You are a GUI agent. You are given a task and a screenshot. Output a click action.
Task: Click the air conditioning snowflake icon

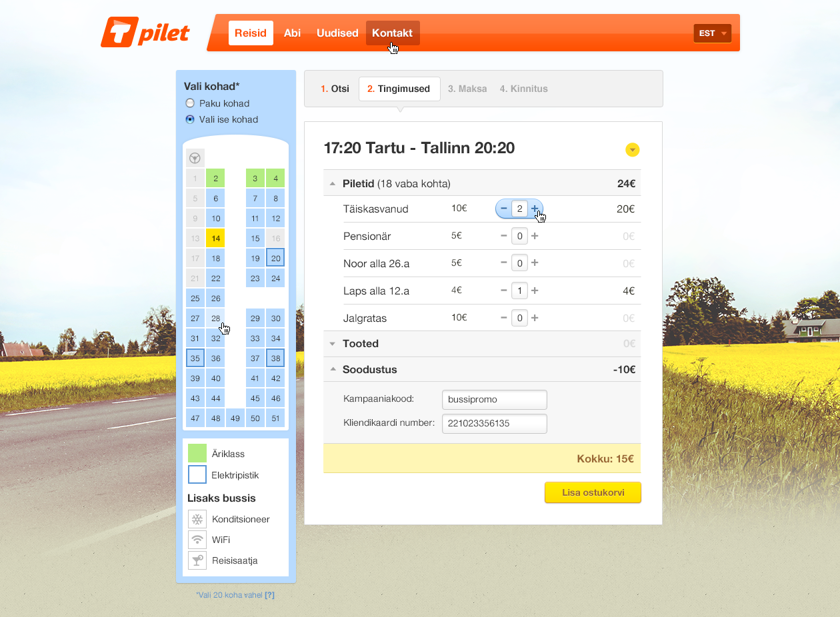point(197,519)
